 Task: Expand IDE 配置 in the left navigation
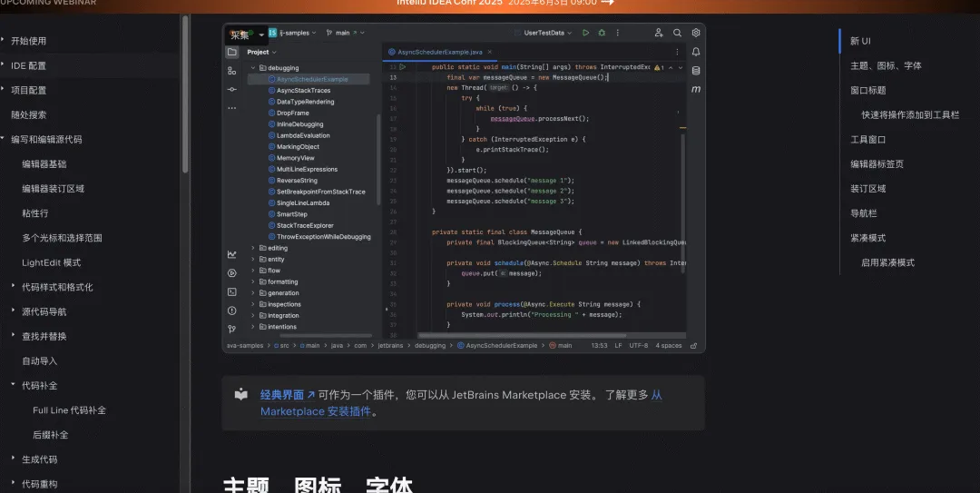[x=3, y=64]
